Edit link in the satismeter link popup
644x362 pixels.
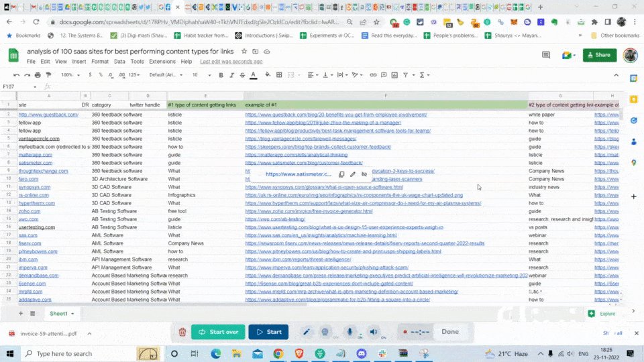pyautogui.click(x=353, y=174)
